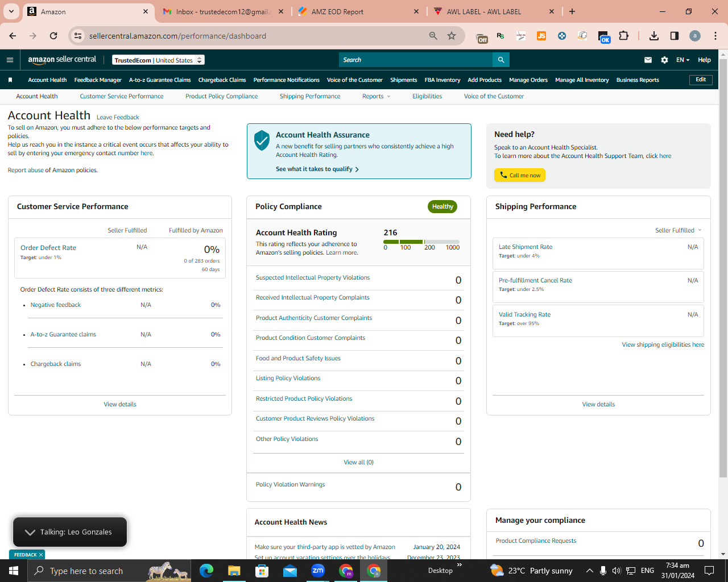This screenshot has height=582, width=728.
Task: Open the Windows Start menu
Action: point(14,571)
